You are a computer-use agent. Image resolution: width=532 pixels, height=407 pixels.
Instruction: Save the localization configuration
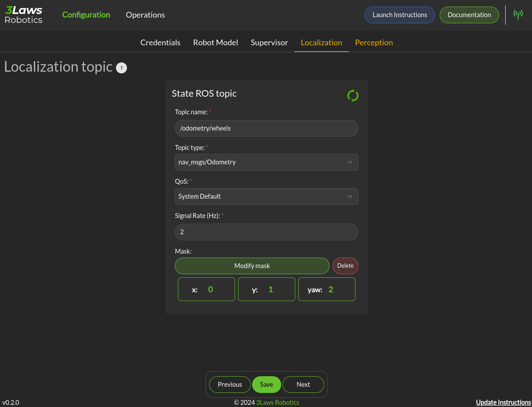[266, 385]
